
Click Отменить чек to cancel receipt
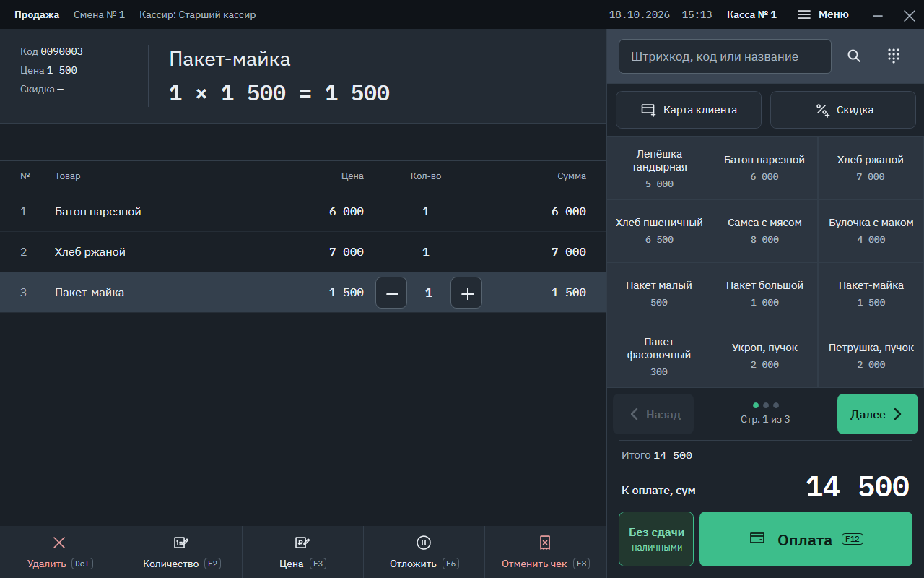coord(545,552)
